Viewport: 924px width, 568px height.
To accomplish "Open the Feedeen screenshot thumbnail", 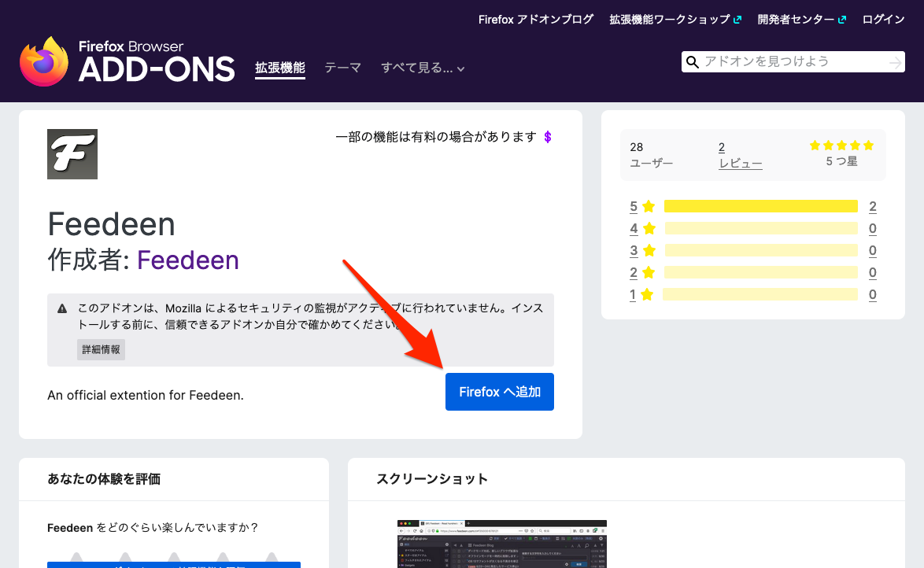I will (501, 544).
